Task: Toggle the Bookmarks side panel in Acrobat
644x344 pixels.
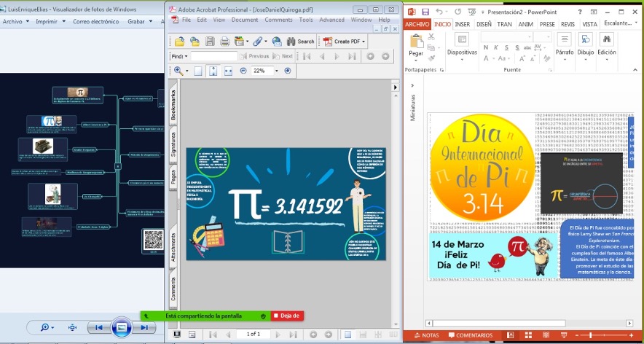Action: 173,106
